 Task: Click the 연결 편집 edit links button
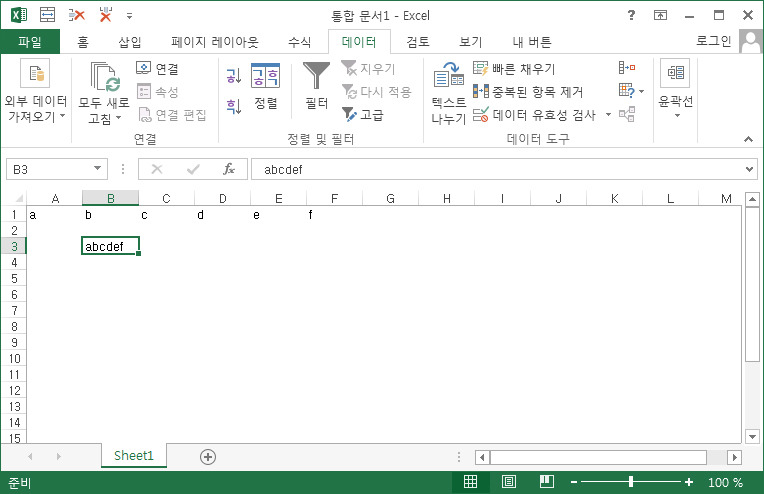pyautogui.click(x=172, y=114)
